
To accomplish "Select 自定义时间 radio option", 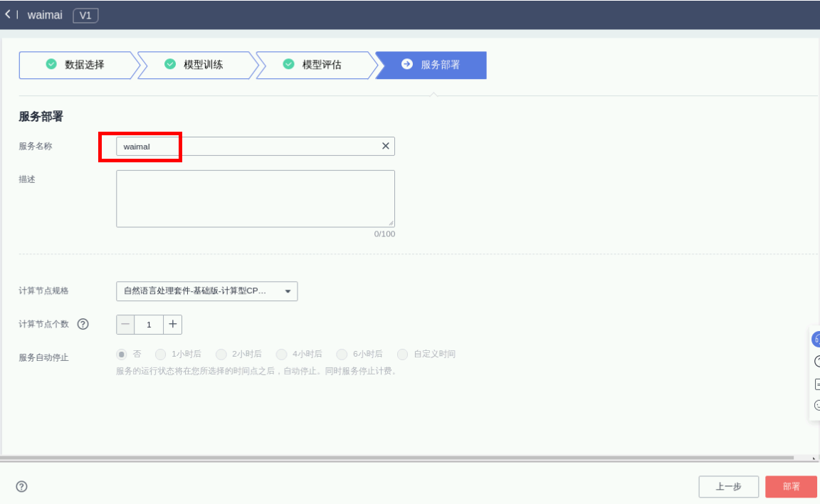I will point(403,354).
